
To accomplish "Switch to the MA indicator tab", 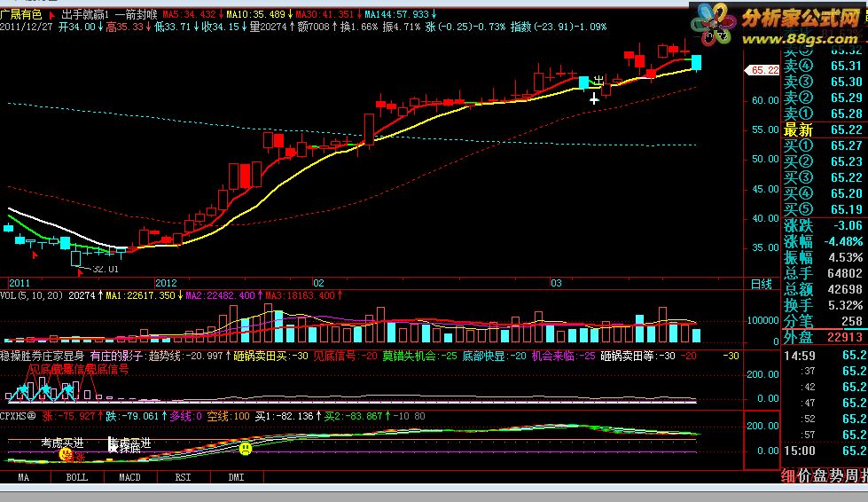I will (24, 477).
